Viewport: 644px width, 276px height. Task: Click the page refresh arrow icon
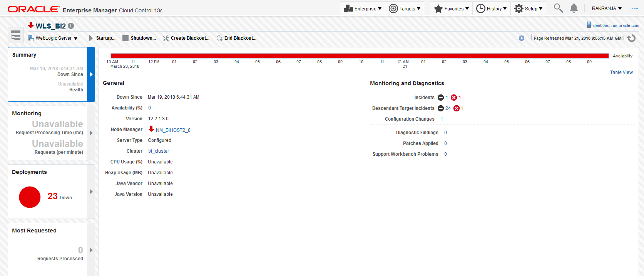(631, 38)
